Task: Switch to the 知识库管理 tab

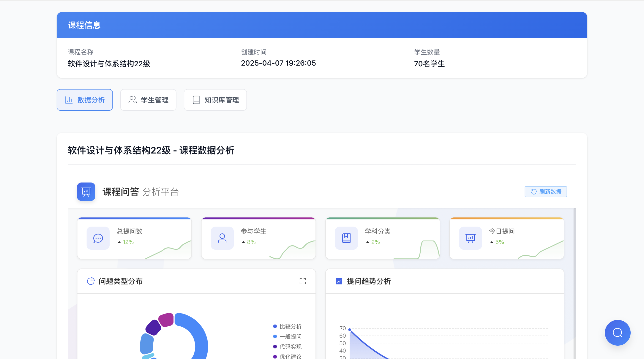Action: 215,100
